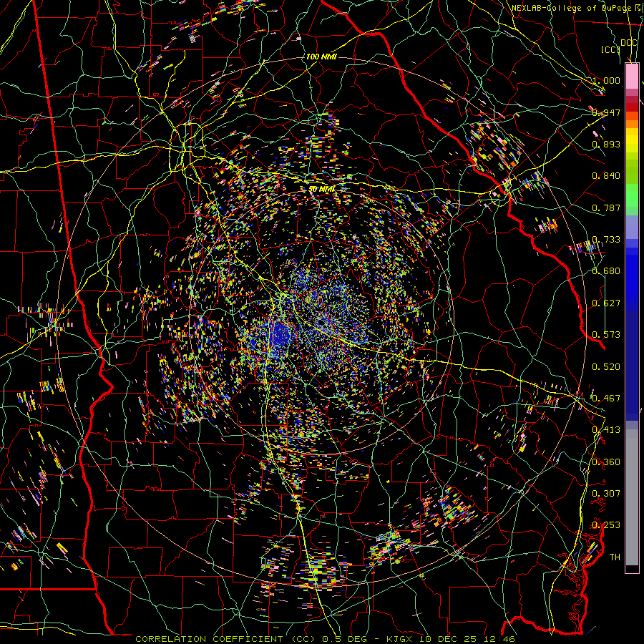Viewport: 644px width, 644px height.
Task: Click the KJGX station identifier
Action: tap(398, 639)
